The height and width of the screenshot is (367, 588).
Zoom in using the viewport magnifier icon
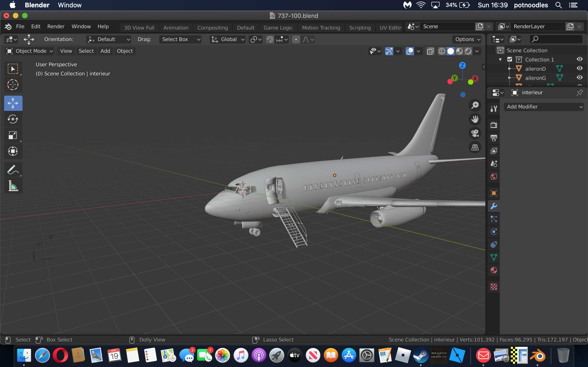coord(475,105)
